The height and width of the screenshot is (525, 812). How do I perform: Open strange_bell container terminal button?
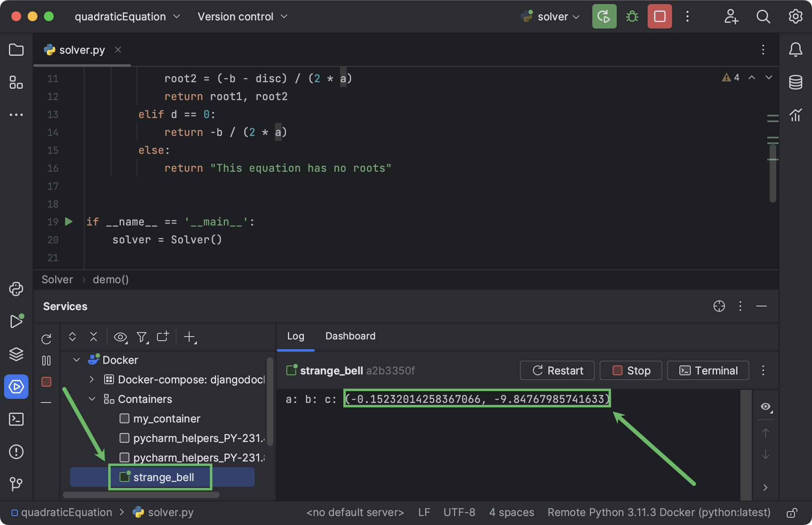[708, 370]
